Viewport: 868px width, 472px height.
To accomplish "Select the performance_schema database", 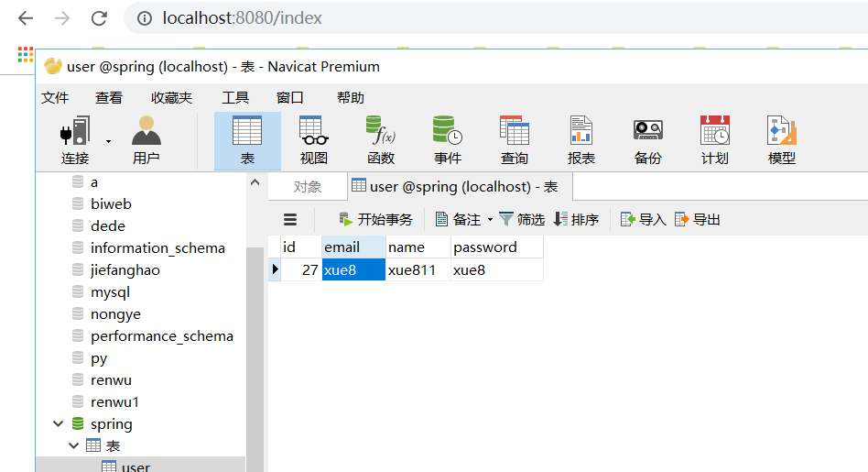I will tap(162, 336).
